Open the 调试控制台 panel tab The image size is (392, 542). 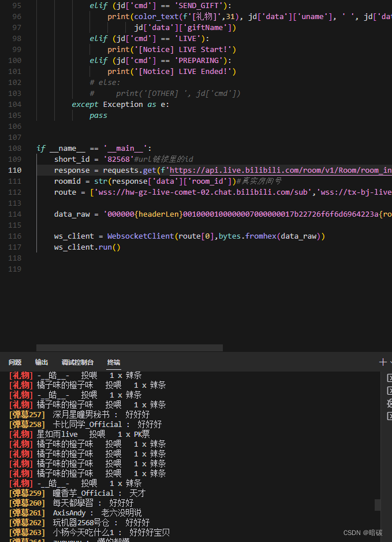pyautogui.click(x=77, y=362)
